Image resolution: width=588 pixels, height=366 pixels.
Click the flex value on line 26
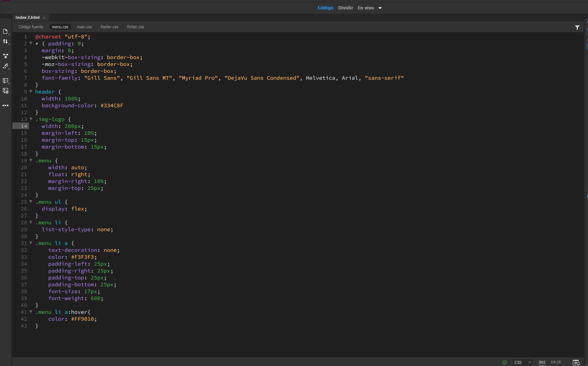click(78, 209)
